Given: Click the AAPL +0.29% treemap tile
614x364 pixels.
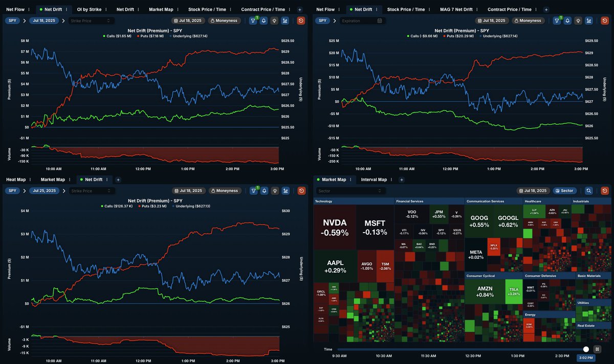Looking at the screenshot, I should (336, 266).
